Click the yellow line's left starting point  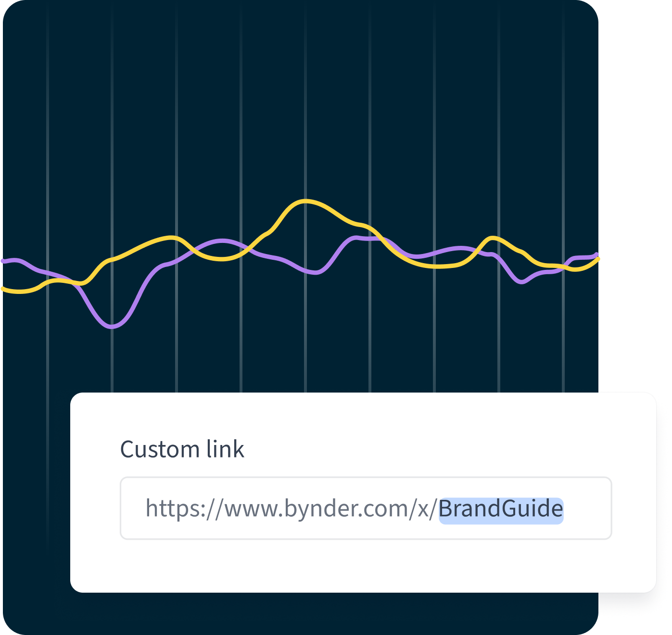coord(4,289)
